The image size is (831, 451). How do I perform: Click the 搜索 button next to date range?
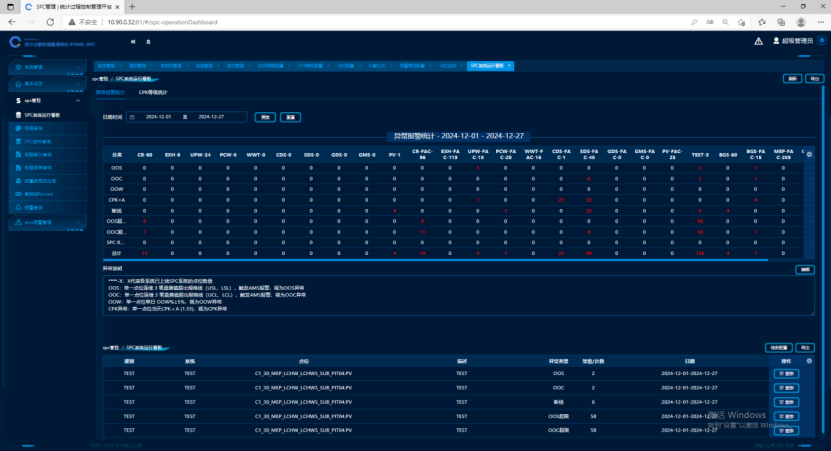[x=265, y=117]
